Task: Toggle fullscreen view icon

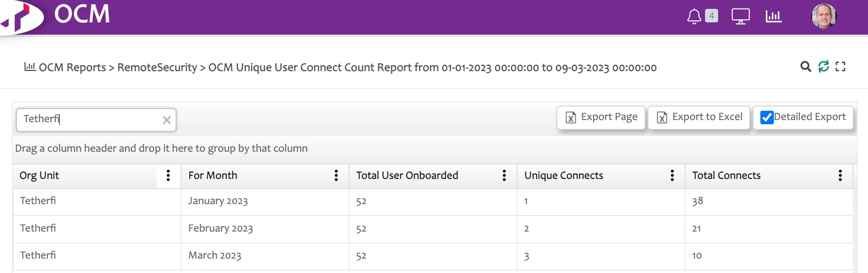Action: [x=840, y=67]
